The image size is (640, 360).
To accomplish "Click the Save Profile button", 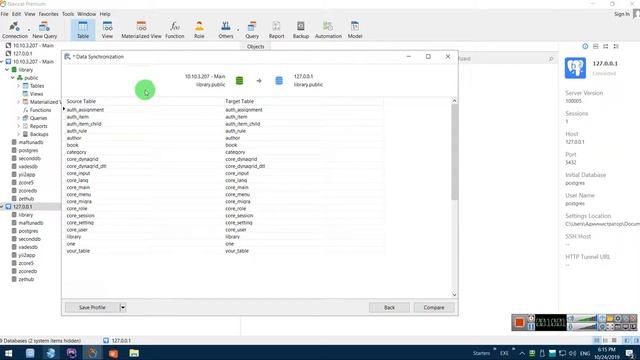I will point(92,307).
